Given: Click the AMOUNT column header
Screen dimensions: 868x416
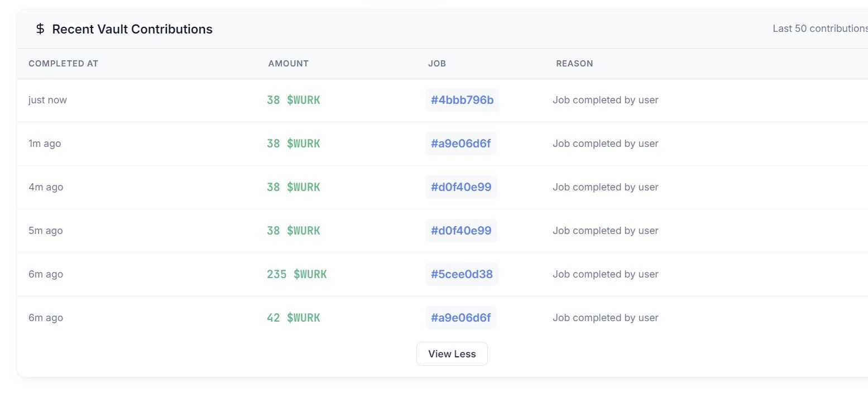Looking at the screenshot, I should (289, 64).
